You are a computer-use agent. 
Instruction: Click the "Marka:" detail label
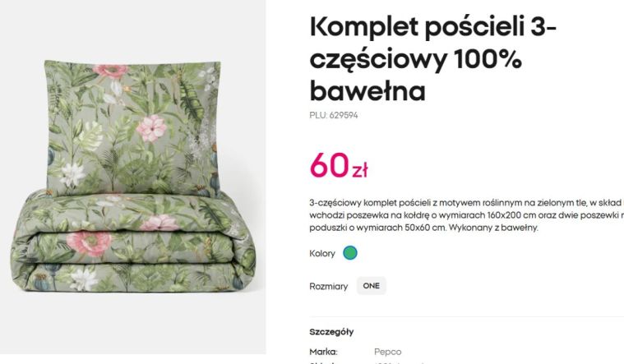pos(323,352)
